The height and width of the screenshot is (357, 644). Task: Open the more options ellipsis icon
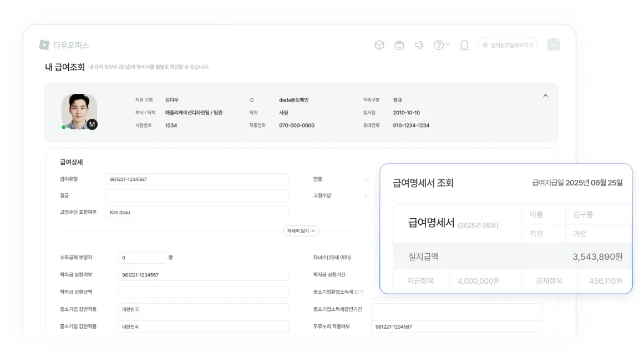point(554,44)
